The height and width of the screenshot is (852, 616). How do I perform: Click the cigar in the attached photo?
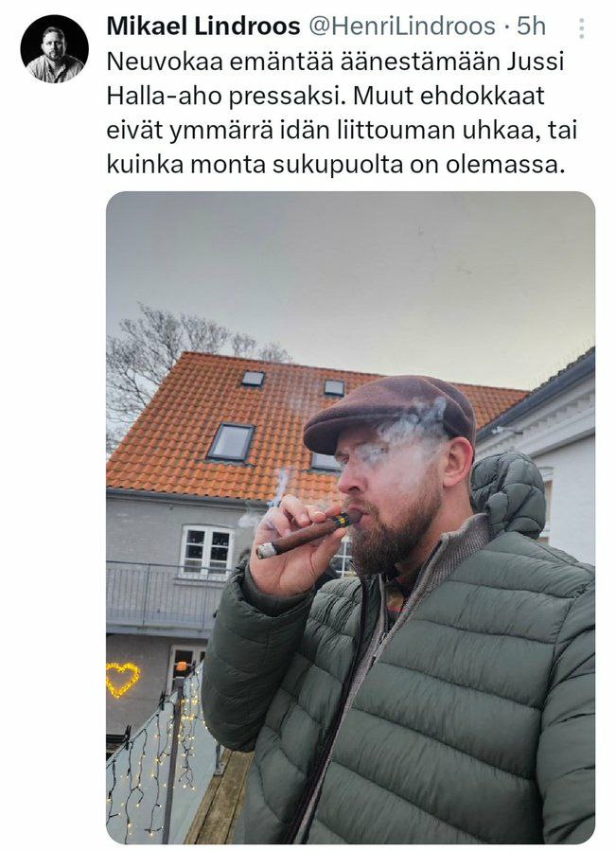pyautogui.click(x=307, y=534)
